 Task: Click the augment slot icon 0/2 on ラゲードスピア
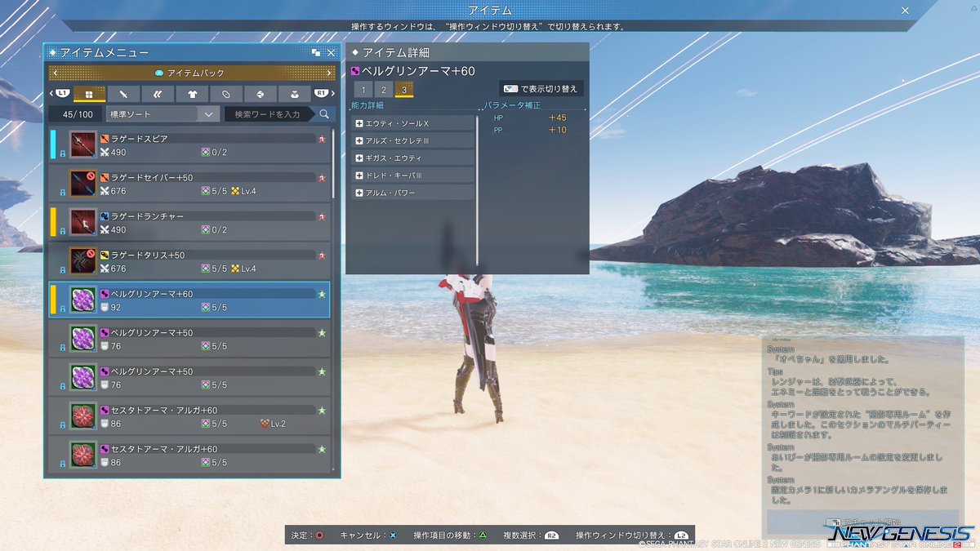tap(206, 152)
